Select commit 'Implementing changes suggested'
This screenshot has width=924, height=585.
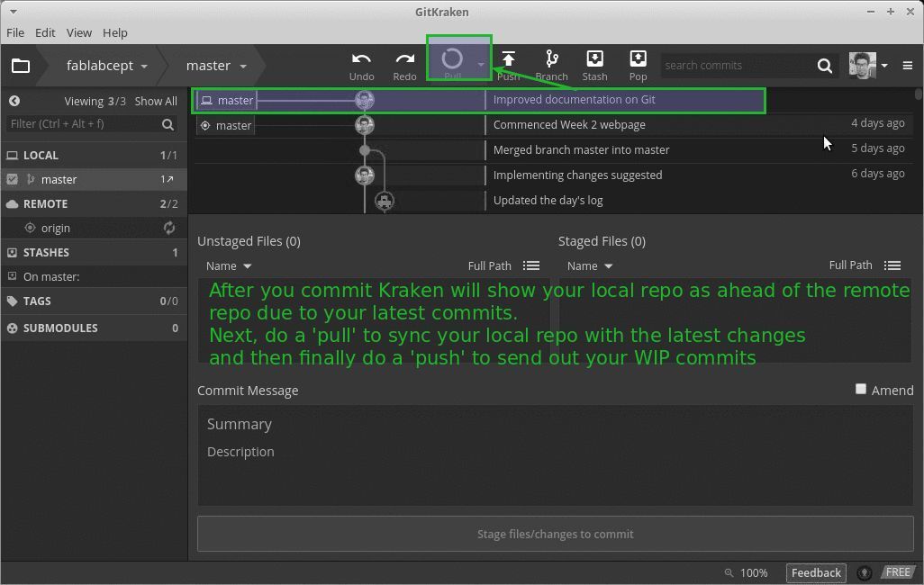pyautogui.click(x=577, y=175)
